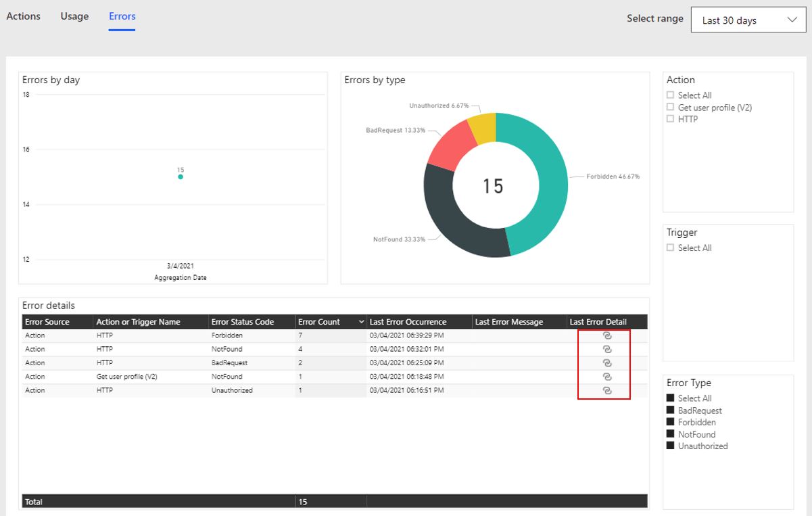This screenshot has height=516, width=812.
Task: Switch to the Actions tab
Action: [24, 16]
